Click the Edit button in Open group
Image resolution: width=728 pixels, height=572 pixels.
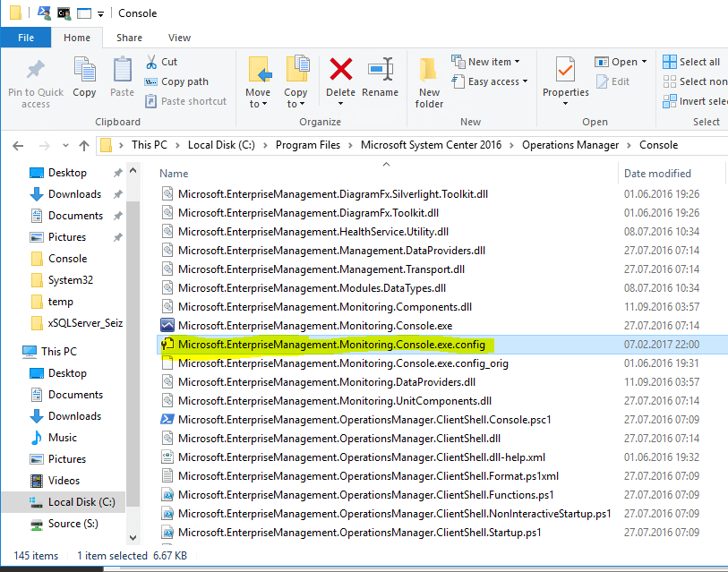[x=612, y=81]
